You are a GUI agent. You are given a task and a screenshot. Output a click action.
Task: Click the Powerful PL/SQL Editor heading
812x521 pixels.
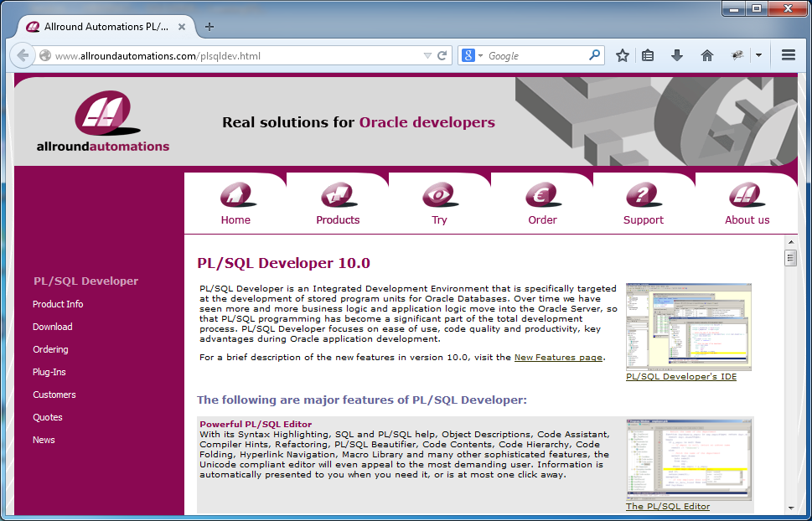coord(256,424)
